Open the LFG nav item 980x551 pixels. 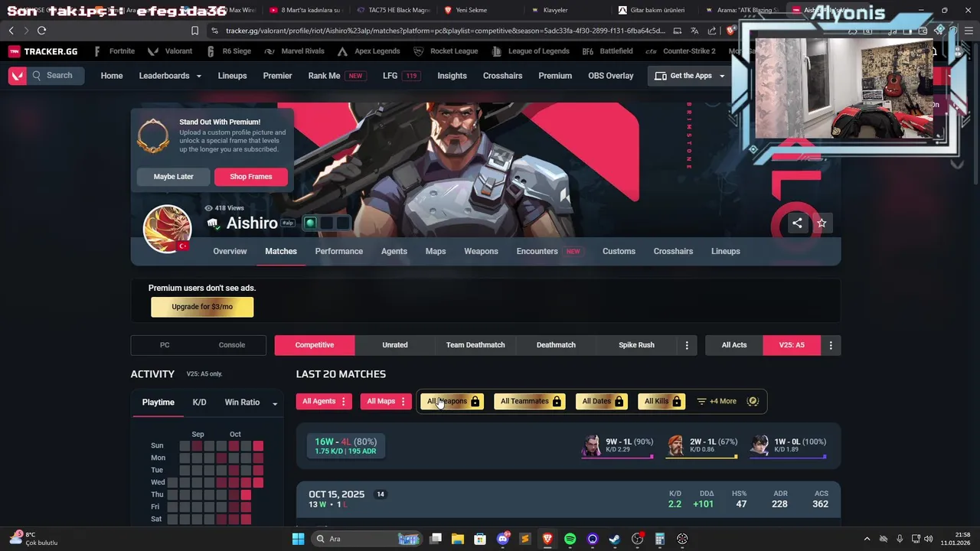coord(401,76)
